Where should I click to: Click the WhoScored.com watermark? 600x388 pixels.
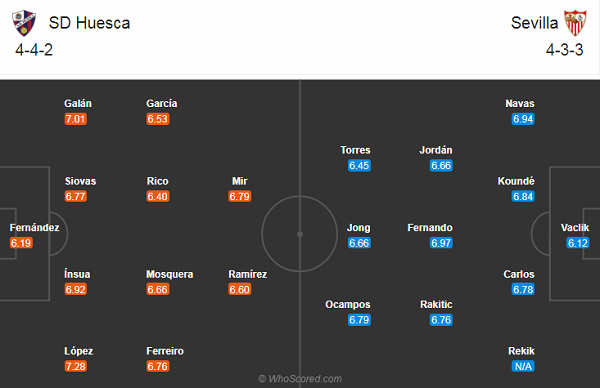click(x=300, y=379)
